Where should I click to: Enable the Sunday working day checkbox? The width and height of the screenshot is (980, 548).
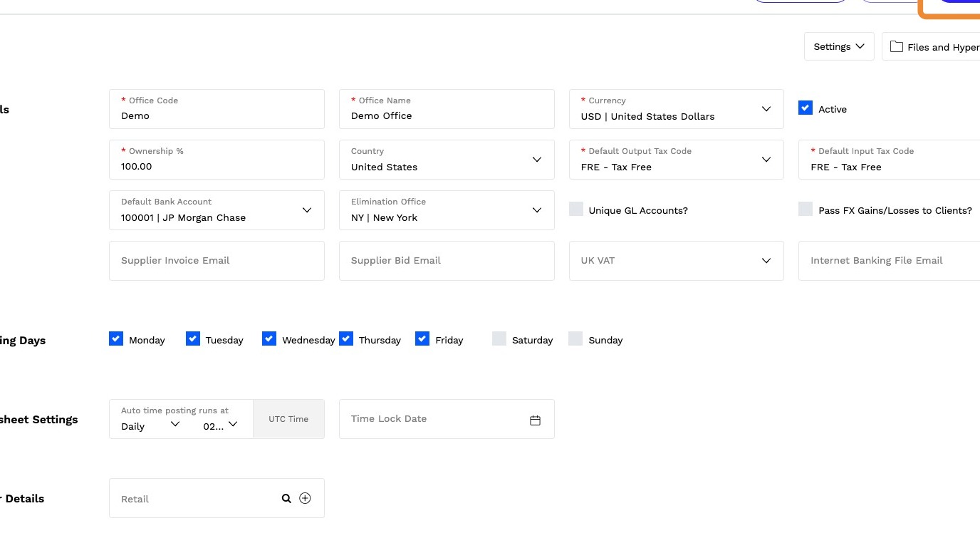pyautogui.click(x=575, y=339)
